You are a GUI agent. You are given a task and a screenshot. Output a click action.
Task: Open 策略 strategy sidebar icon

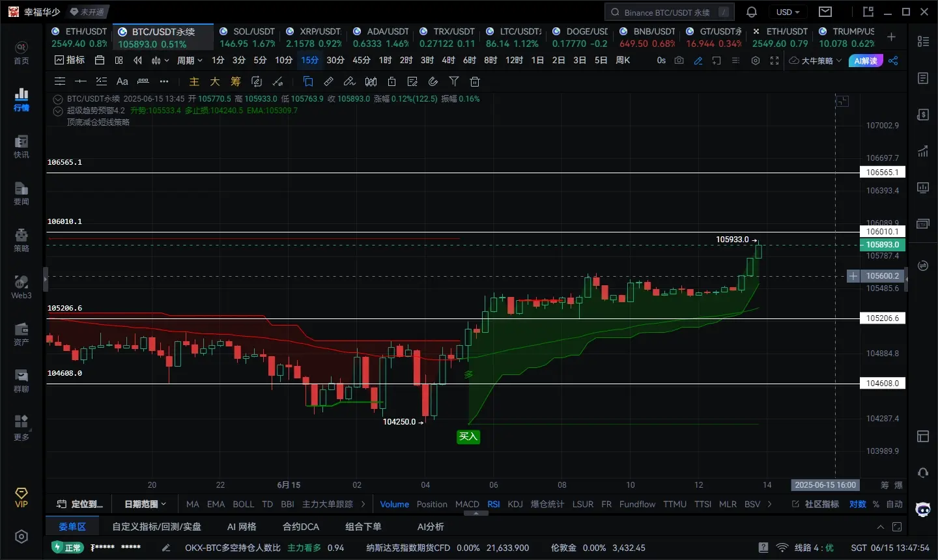21,240
